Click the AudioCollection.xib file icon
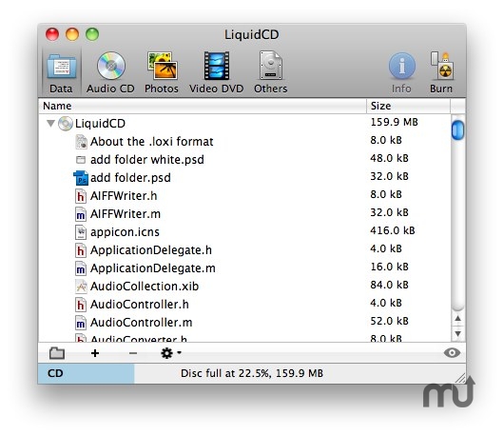The width and height of the screenshot is (504, 436). [81, 287]
